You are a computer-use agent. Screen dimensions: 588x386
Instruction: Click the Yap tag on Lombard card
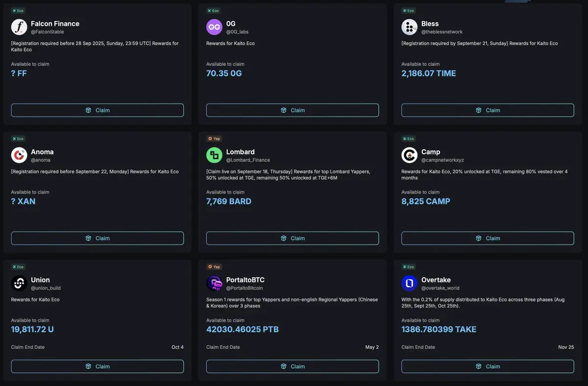(x=214, y=139)
